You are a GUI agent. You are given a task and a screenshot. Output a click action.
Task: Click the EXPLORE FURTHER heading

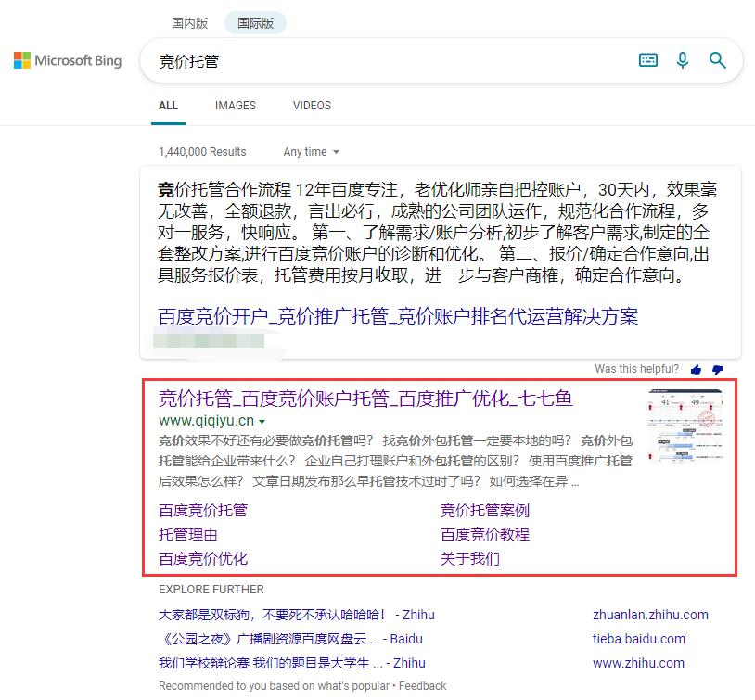pos(211,590)
